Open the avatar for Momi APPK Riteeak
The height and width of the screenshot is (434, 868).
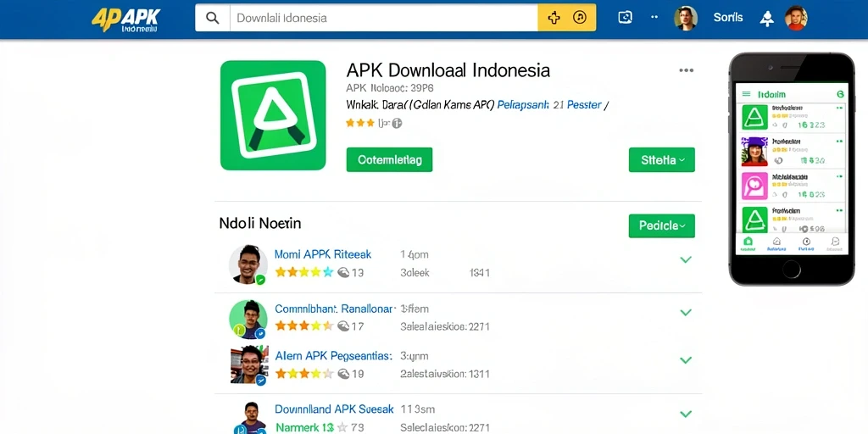248,264
